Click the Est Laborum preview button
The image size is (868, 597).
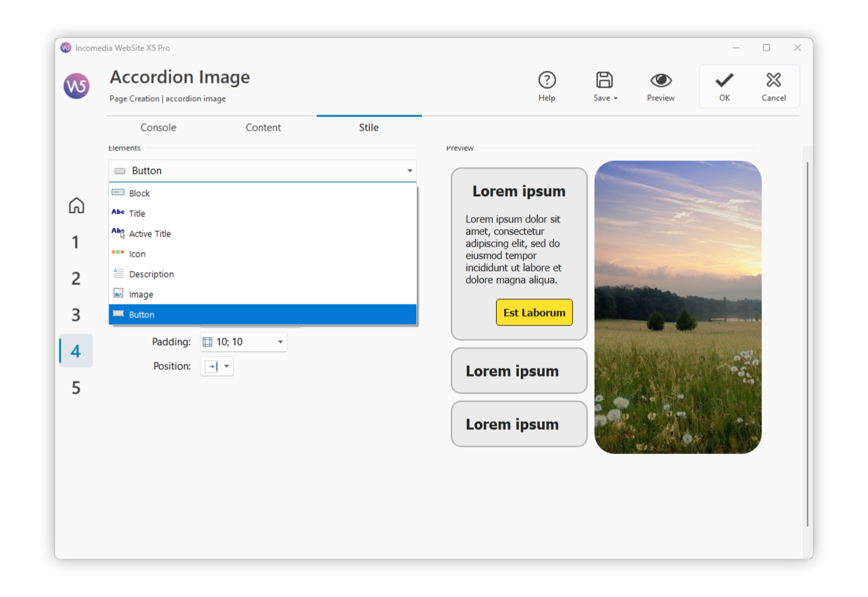click(x=534, y=313)
